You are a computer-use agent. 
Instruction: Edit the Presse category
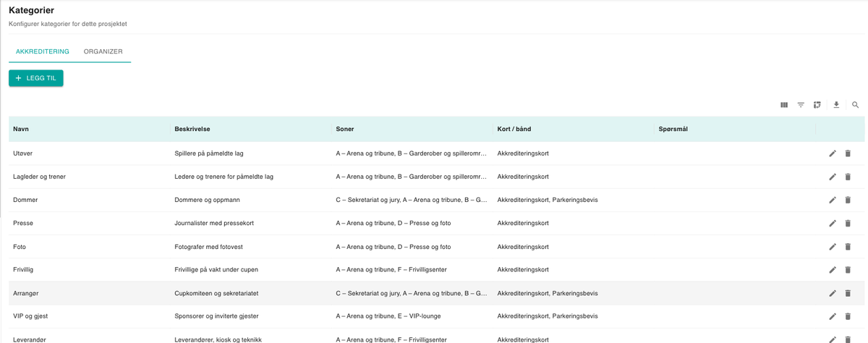pyautogui.click(x=833, y=223)
